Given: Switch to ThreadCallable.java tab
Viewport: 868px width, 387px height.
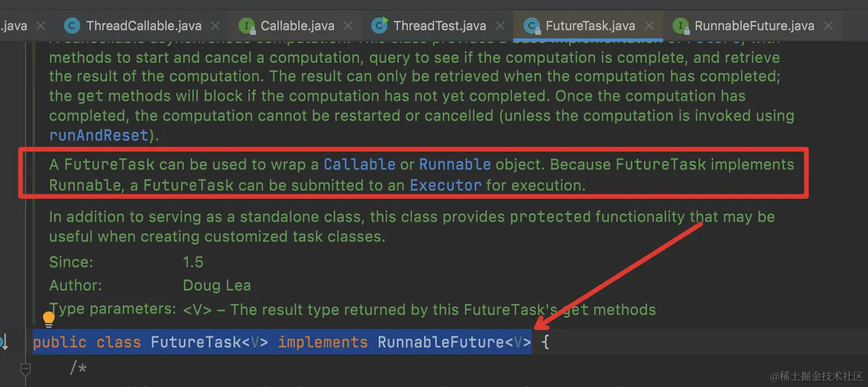Looking at the screenshot, I should click(x=143, y=26).
